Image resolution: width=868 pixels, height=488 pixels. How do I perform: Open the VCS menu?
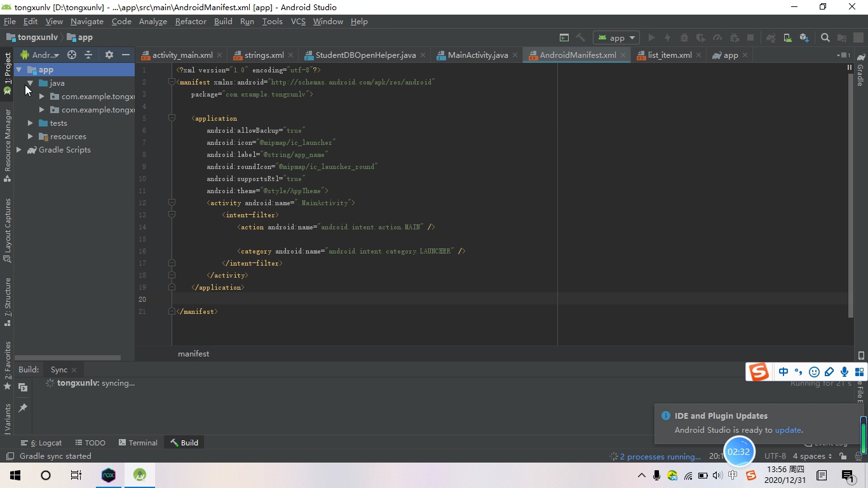pos(298,21)
